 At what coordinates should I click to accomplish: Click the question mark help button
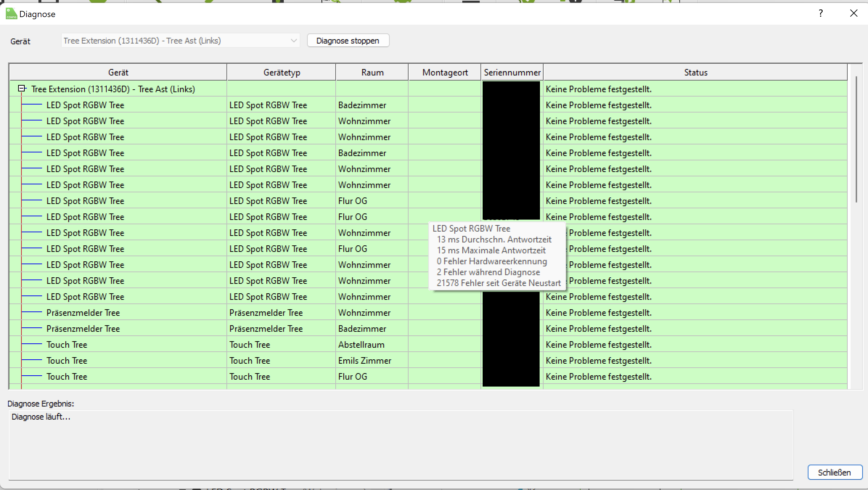(x=820, y=14)
